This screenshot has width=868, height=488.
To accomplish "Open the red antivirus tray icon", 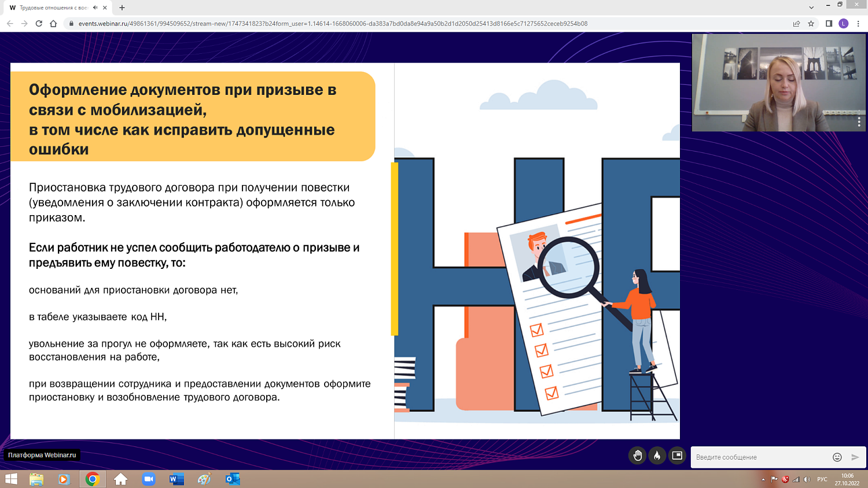I will coord(785,479).
